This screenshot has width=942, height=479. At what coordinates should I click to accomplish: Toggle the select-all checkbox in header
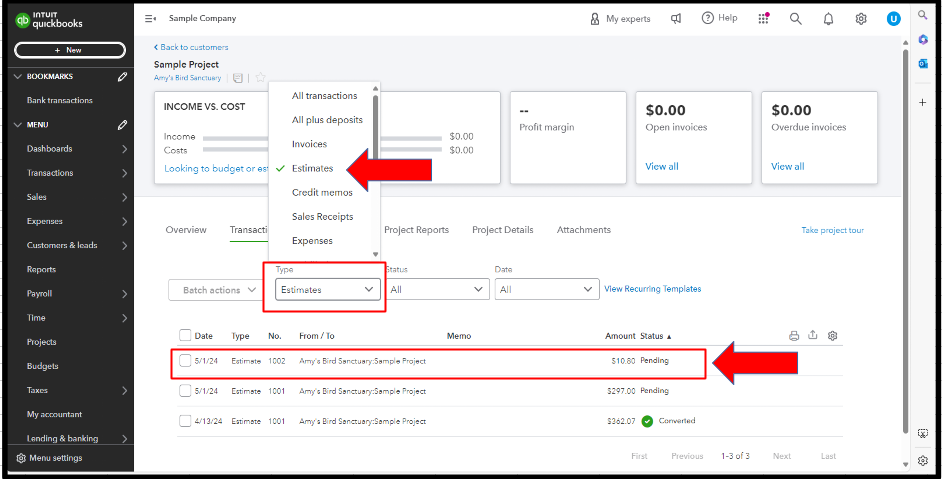point(185,335)
